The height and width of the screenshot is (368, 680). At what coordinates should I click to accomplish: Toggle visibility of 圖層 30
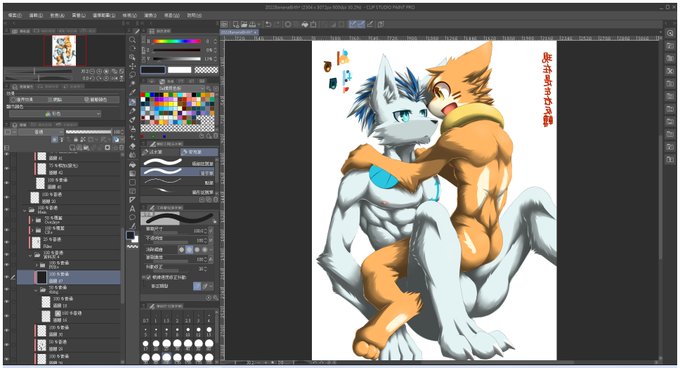point(7,330)
